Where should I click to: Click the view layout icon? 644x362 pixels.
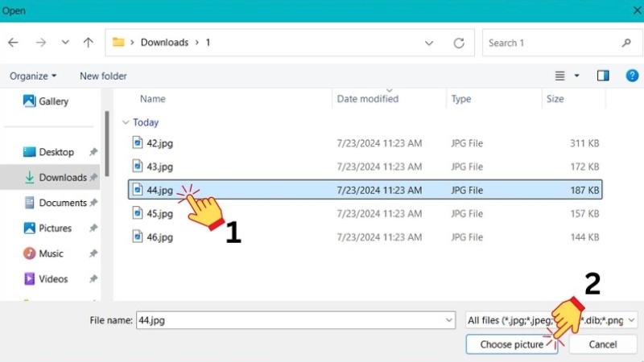coord(560,76)
